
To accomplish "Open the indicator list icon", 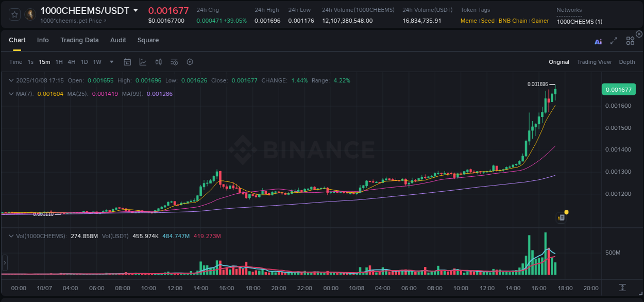I will pyautogui.click(x=174, y=62).
